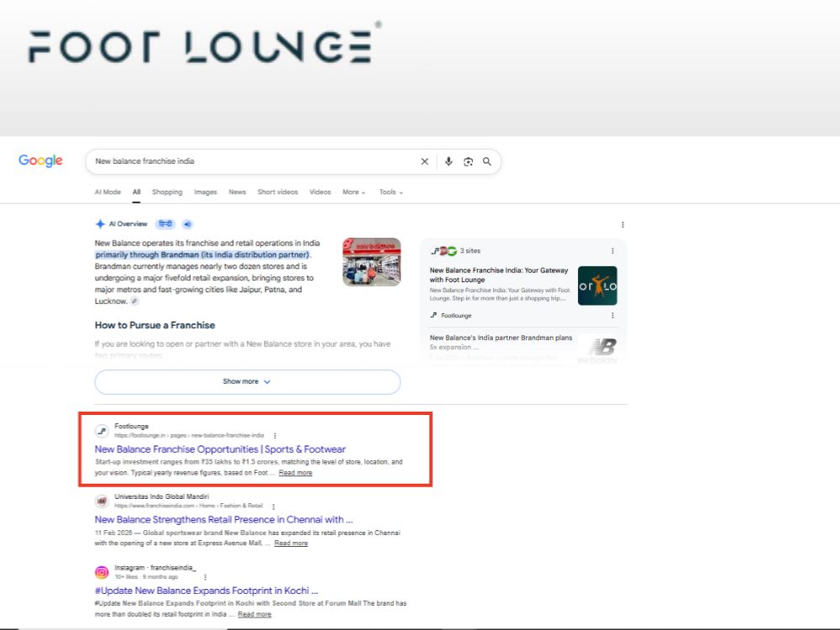
Task: Click Read more on Footlounge result
Action: click(295, 472)
